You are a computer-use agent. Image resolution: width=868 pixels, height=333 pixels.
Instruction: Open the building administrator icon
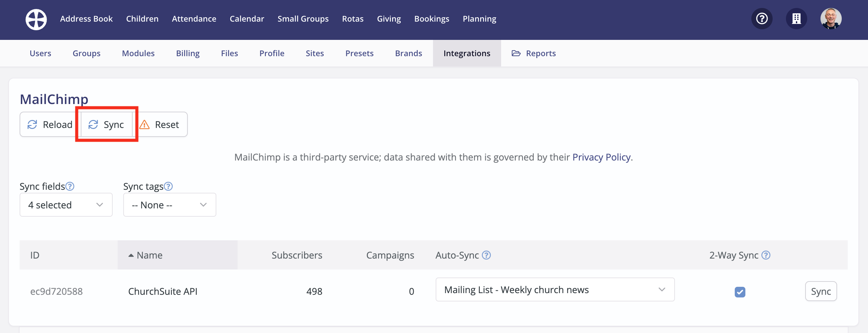point(796,19)
